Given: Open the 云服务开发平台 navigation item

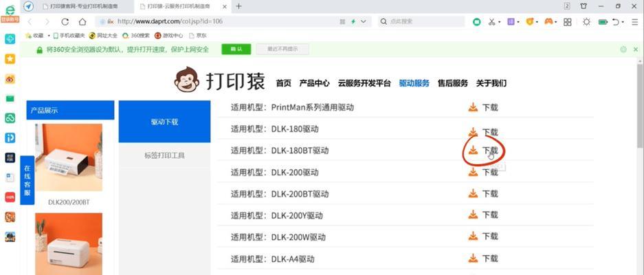Looking at the screenshot, I should point(364,83).
